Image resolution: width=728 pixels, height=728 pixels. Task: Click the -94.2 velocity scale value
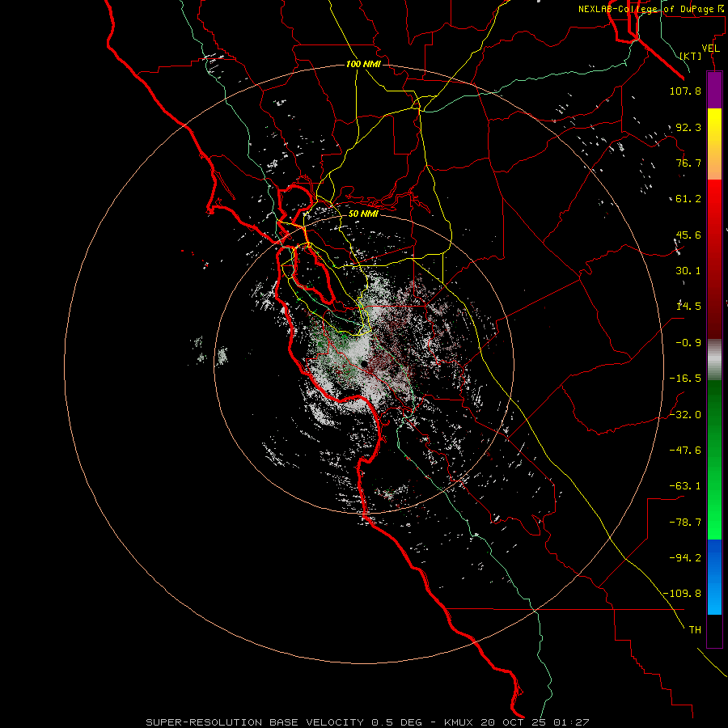[685, 558]
